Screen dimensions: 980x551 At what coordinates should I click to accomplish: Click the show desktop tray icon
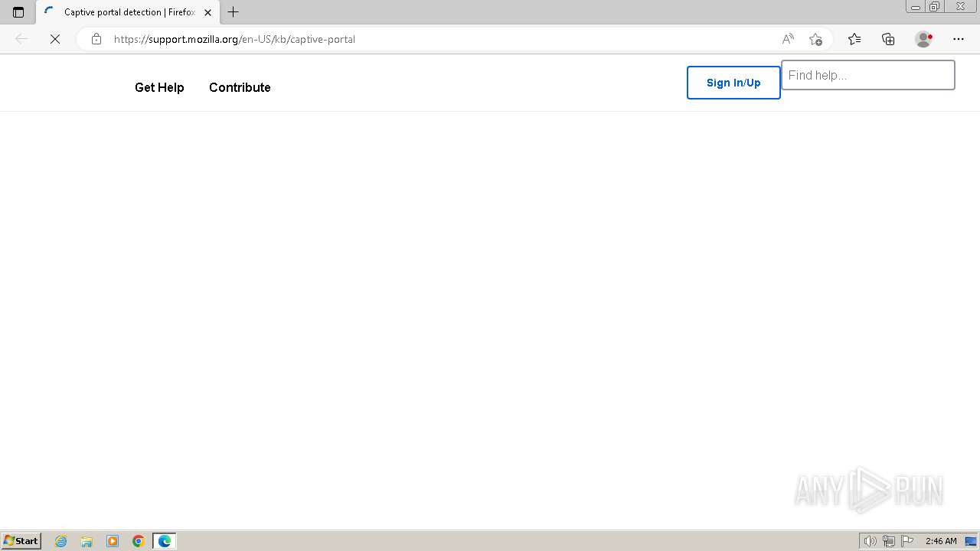[971, 541]
